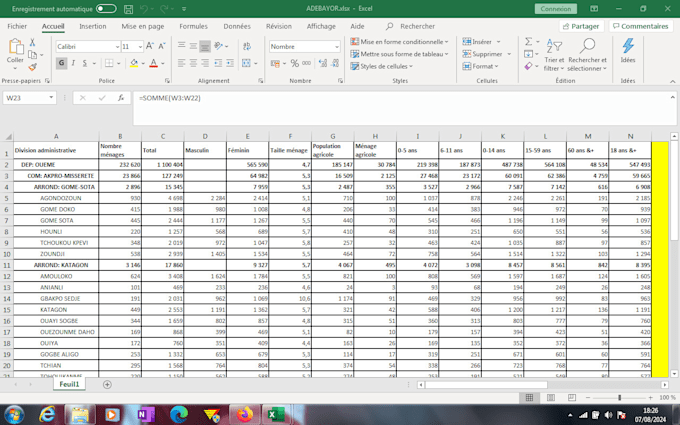This screenshot has width=680, height=425.
Task: Align text to the top of the cell
Action: click(x=182, y=46)
